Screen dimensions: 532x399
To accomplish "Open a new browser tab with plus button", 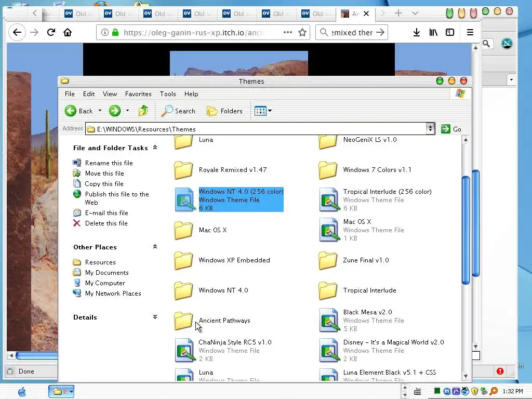I will [x=398, y=14].
